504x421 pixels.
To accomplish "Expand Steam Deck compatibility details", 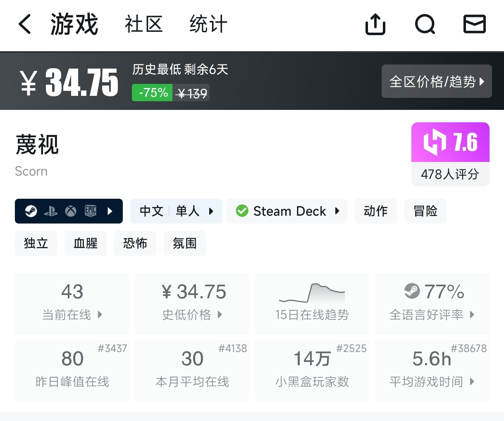I will [x=287, y=211].
